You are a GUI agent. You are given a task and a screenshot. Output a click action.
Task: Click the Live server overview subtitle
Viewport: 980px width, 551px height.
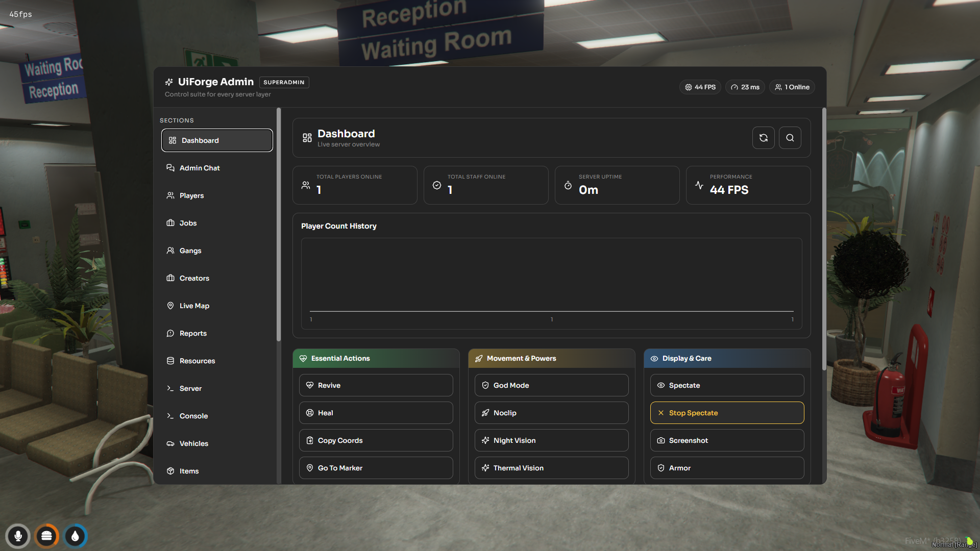pyautogui.click(x=349, y=144)
